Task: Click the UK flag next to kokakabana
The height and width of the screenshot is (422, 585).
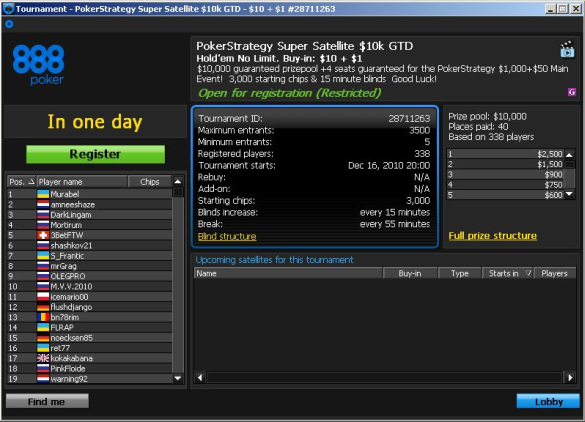Action: click(x=43, y=358)
